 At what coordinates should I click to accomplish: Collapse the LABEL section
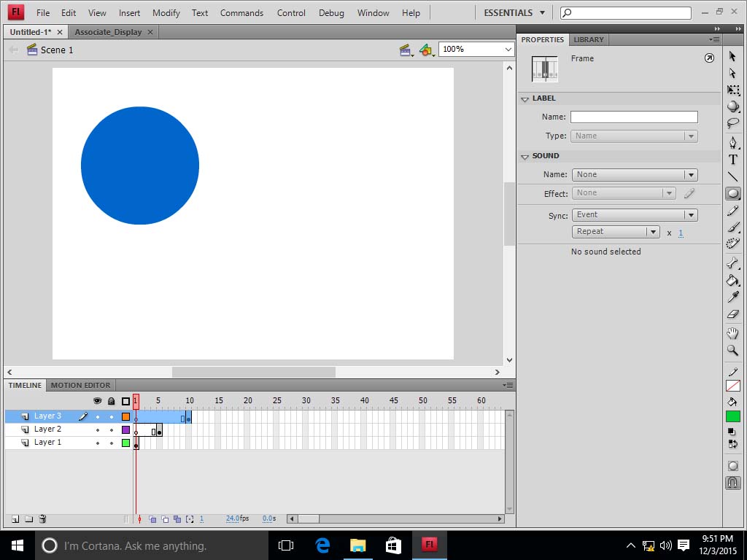[525, 99]
